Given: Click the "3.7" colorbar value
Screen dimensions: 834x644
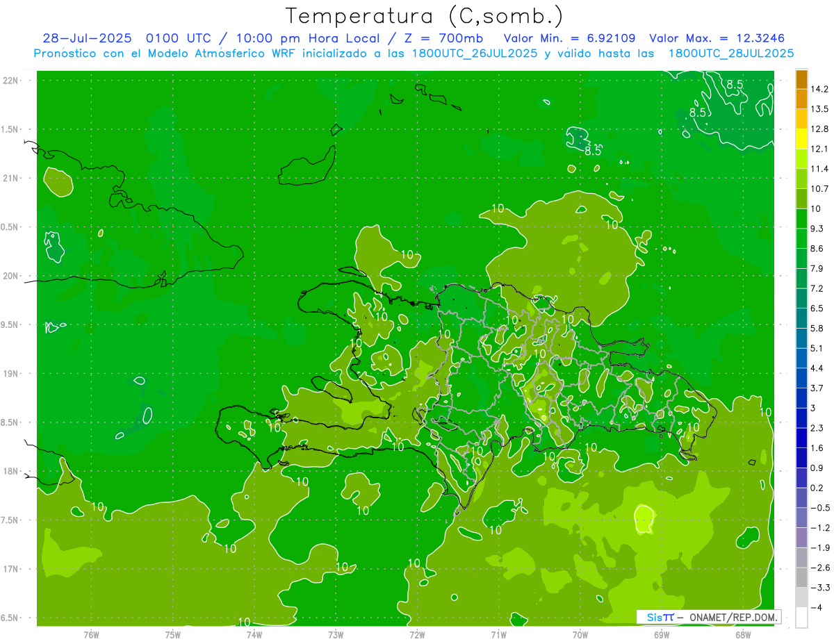Looking at the screenshot, I should pos(817,388).
